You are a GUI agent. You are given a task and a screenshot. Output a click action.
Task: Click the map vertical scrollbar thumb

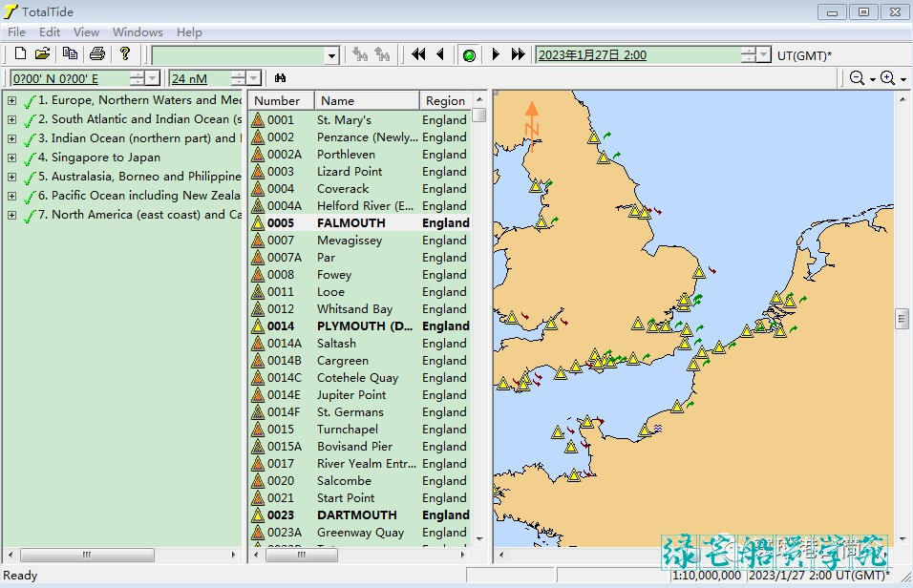tap(902, 319)
